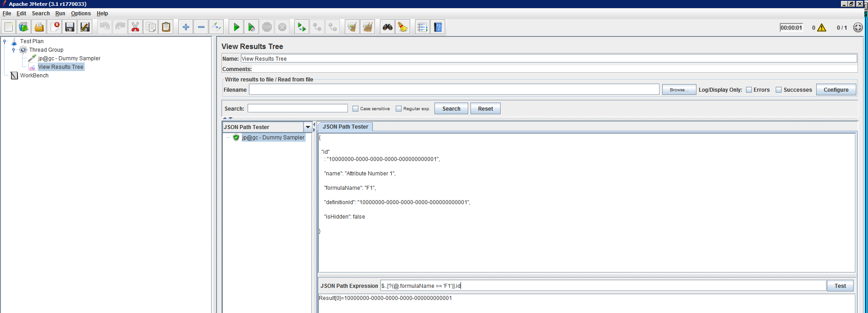
Task: Click the New test plan icon
Action: click(x=9, y=27)
